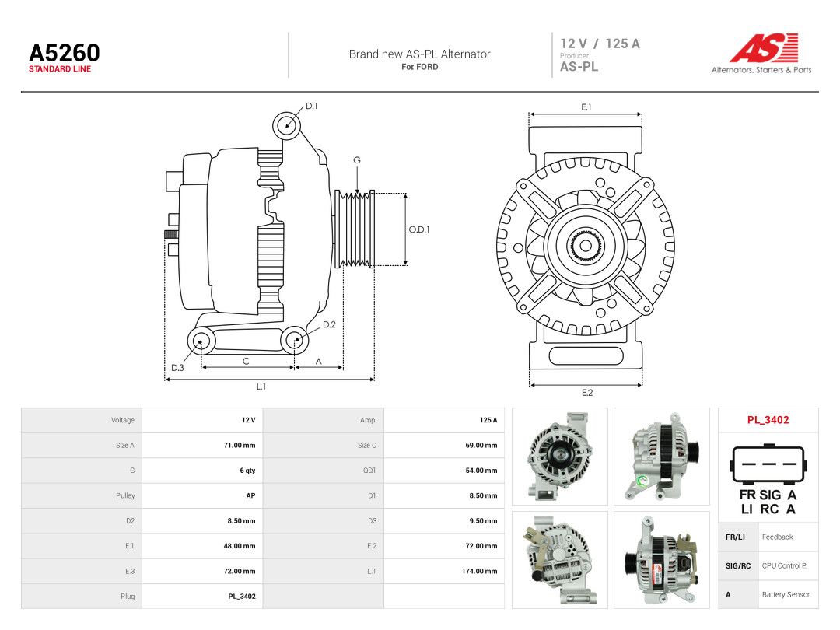Click the D2 value 8.50 mm
The height and width of the screenshot is (630, 840).
[242, 520]
